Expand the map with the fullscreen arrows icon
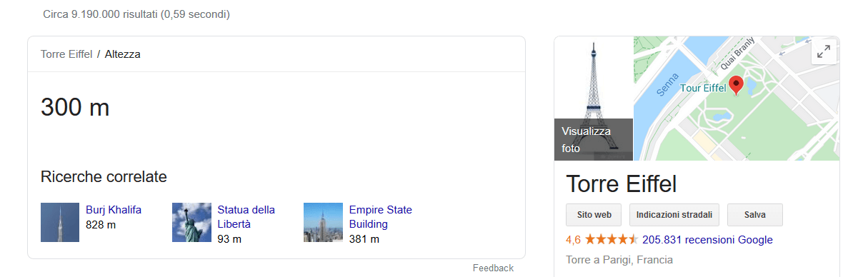The image size is (868, 277). 824,51
